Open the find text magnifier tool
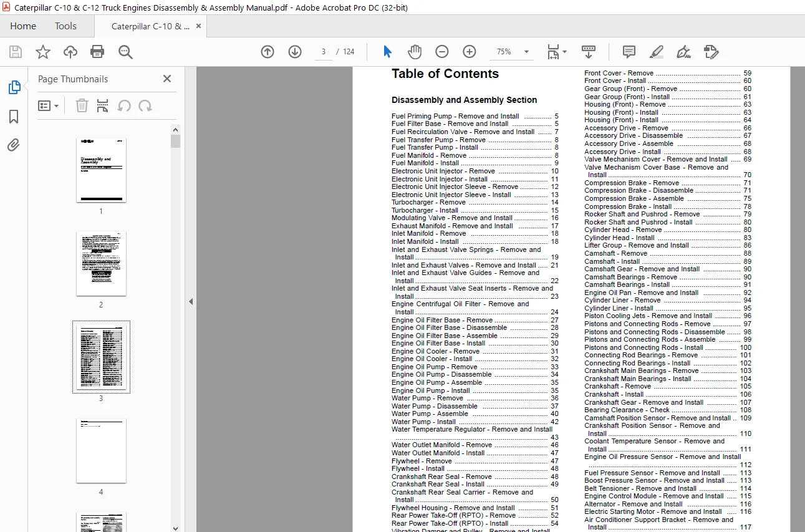Screen dimensions: 805x532 pos(125,52)
